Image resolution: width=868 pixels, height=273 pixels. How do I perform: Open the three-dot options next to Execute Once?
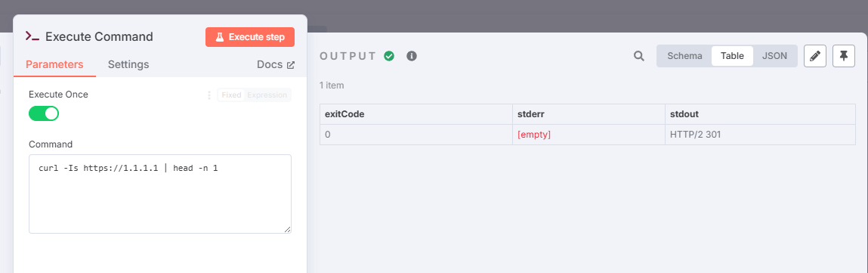tap(209, 95)
